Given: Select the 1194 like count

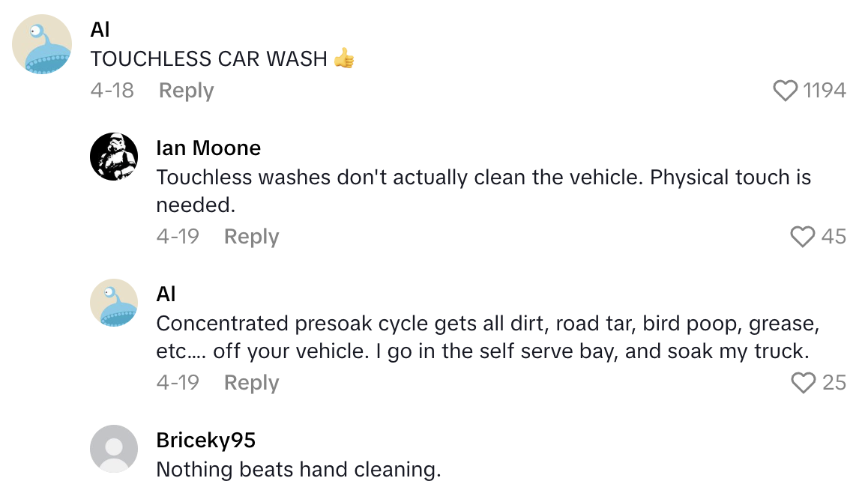Looking at the screenshot, I should point(825,91).
